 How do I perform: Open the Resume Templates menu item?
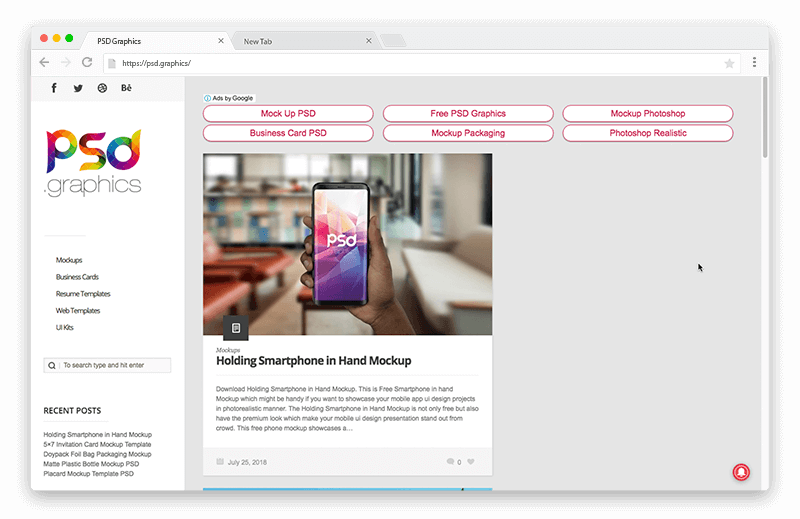[x=83, y=294]
